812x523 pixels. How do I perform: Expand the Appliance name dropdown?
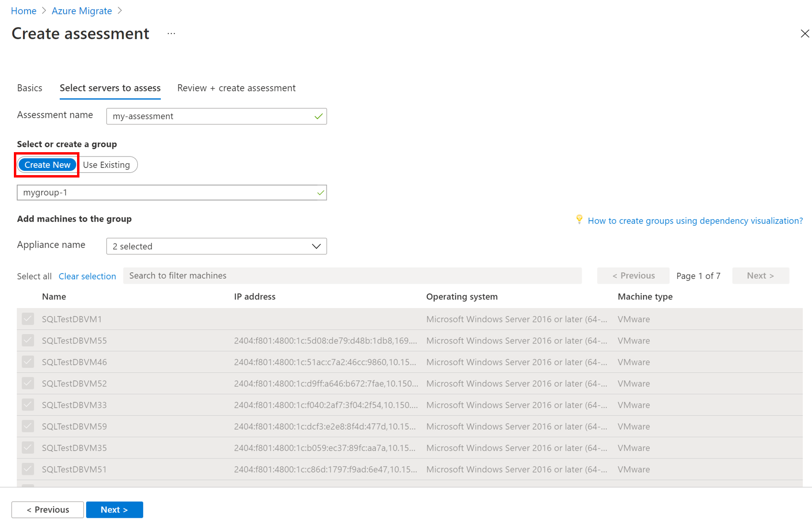tap(216, 246)
